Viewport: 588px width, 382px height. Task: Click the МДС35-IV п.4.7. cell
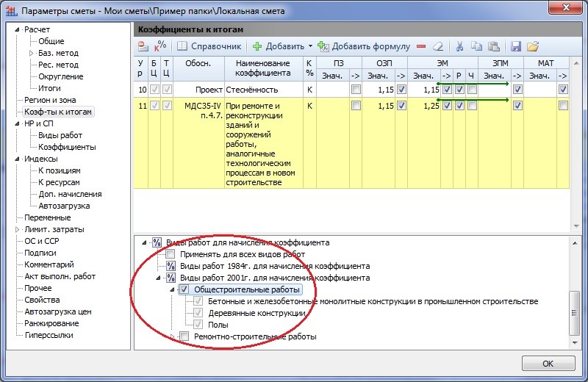point(198,143)
